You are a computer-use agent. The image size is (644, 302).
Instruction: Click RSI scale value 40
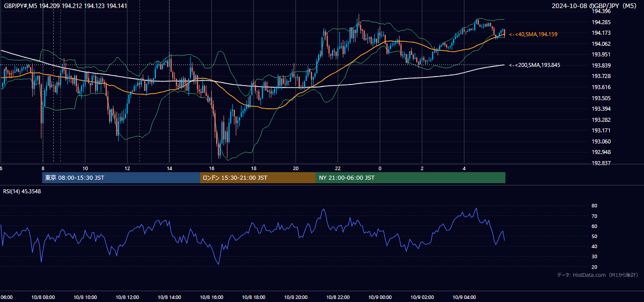[x=594, y=246]
